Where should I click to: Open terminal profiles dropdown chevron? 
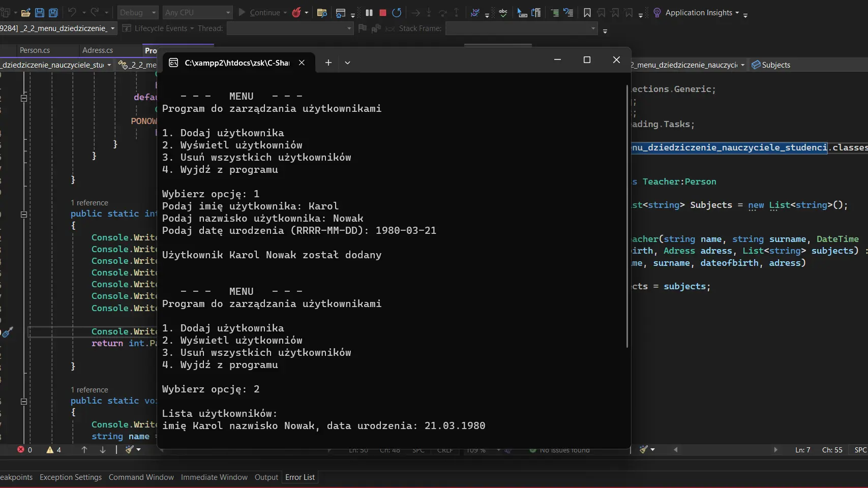tap(347, 63)
